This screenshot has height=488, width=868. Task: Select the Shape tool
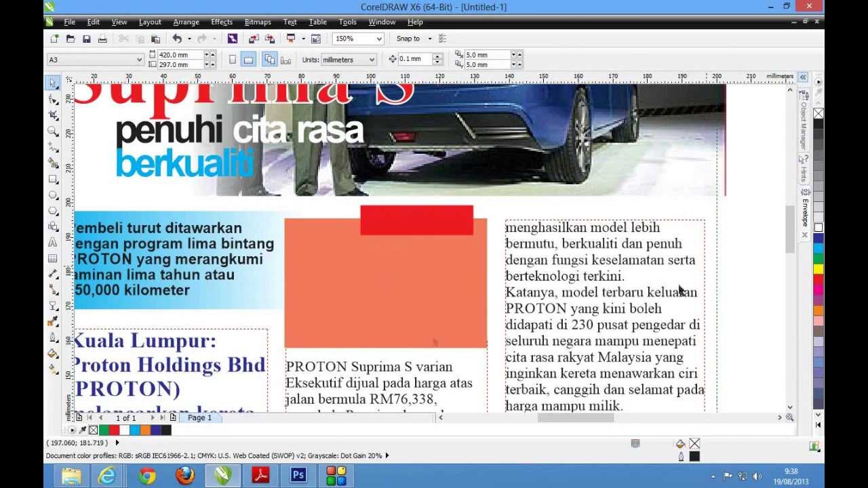[53, 99]
